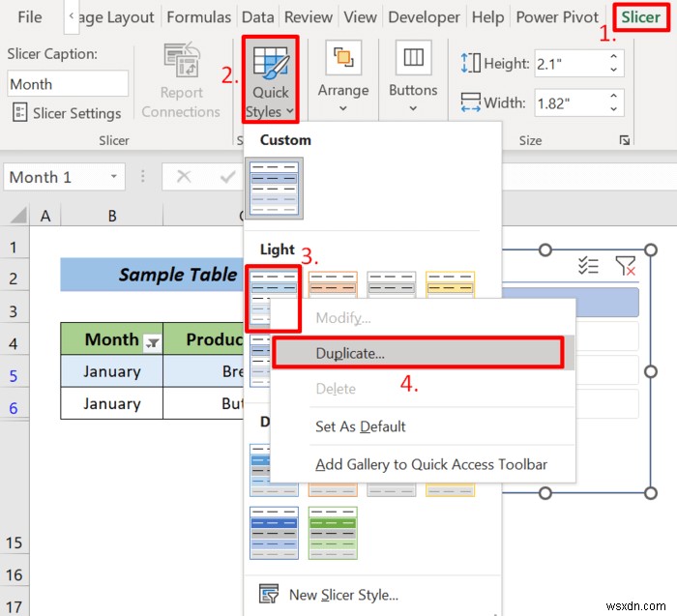Click the highlighted first slicer item

[x=606, y=303]
